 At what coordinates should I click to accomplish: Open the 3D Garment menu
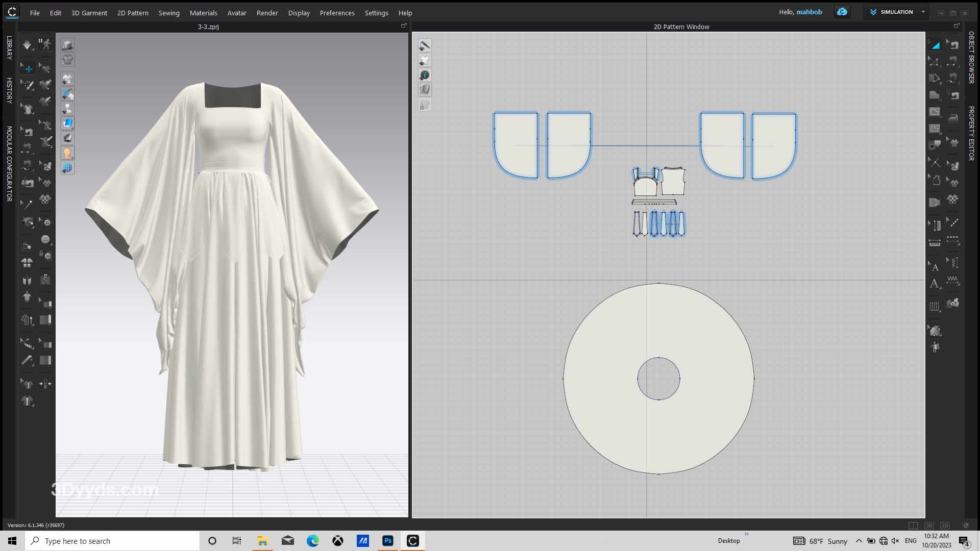point(89,13)
